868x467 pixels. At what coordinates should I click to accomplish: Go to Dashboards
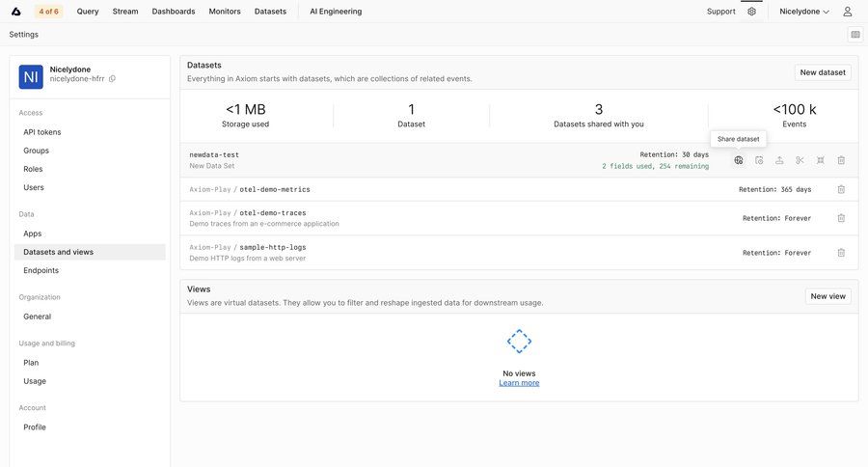tap(174, 11)
